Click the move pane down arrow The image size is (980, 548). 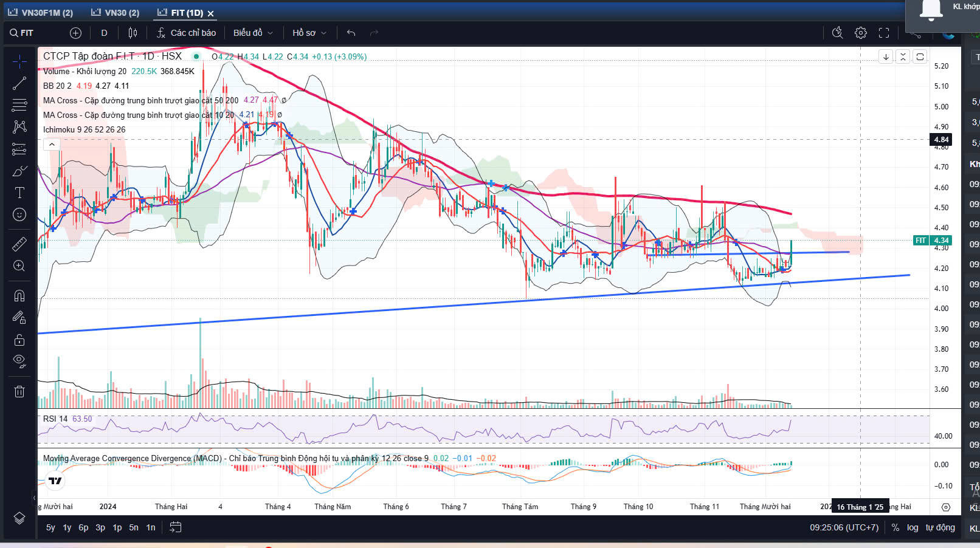click(x=886, y=57)
